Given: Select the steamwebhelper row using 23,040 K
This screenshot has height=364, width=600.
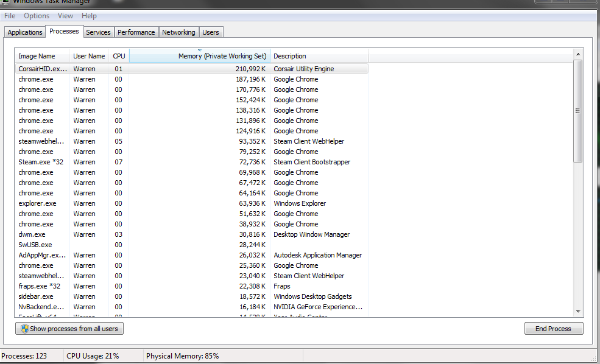Looking at the screenshot, I should [192, 275].
